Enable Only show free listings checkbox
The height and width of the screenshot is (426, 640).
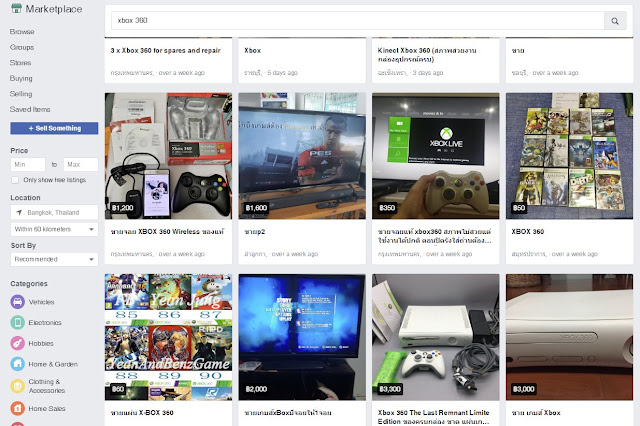pos(15,180)
